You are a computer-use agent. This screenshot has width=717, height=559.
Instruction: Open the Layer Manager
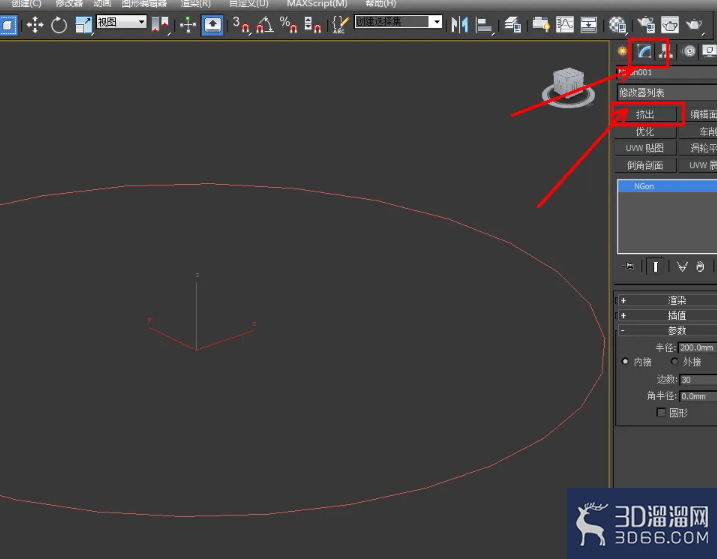(x=512, y=25)
